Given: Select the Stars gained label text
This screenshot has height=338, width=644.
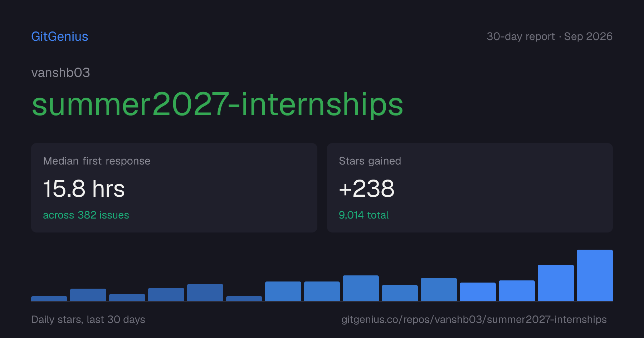Looking at the screenshot, I should 370,161.
